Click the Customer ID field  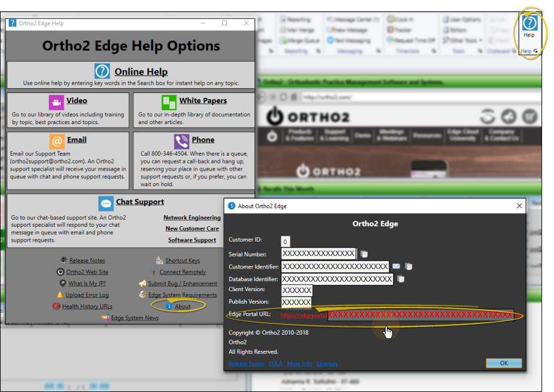[x=285, y=242]
